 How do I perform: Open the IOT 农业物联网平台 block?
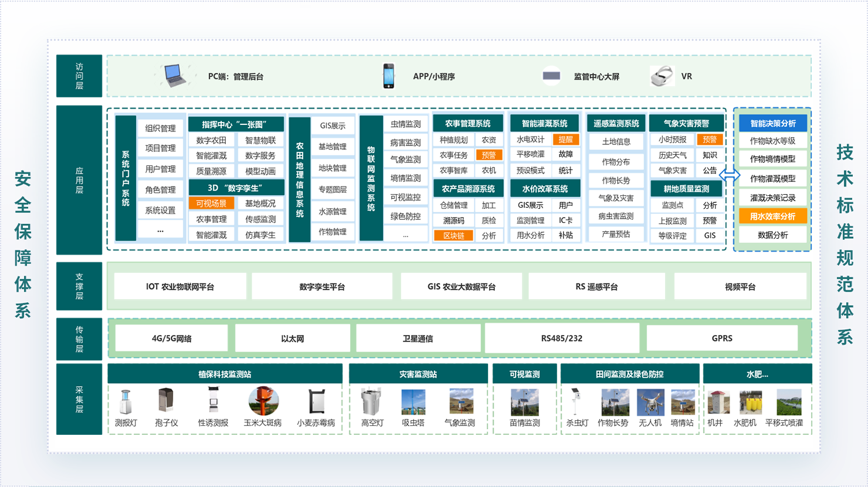[180, 287]
